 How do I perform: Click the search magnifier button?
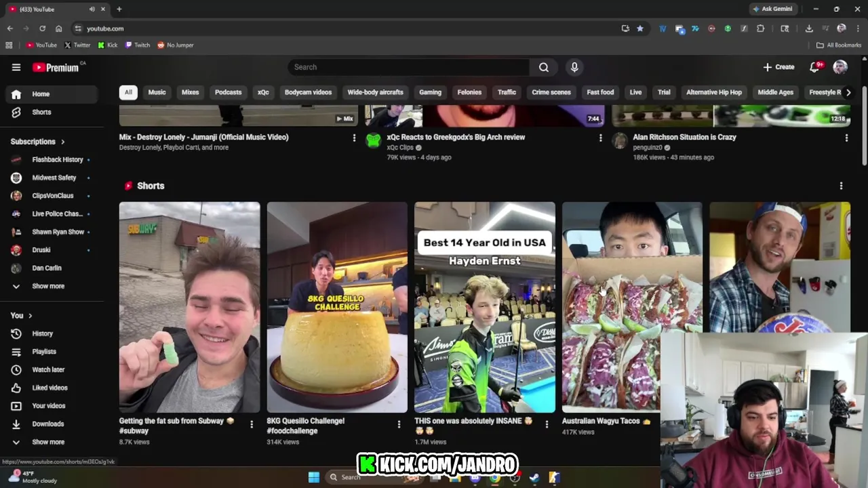click(544, 67)
